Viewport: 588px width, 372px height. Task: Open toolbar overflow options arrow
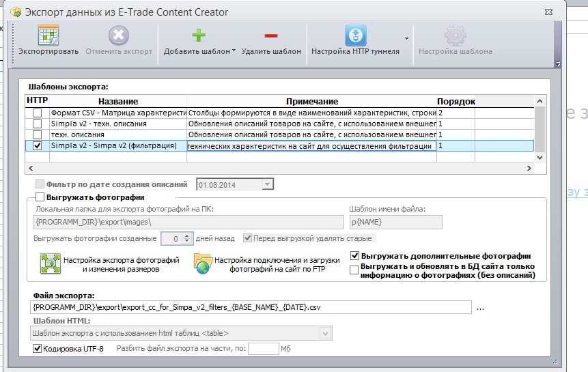click(558, 64)
